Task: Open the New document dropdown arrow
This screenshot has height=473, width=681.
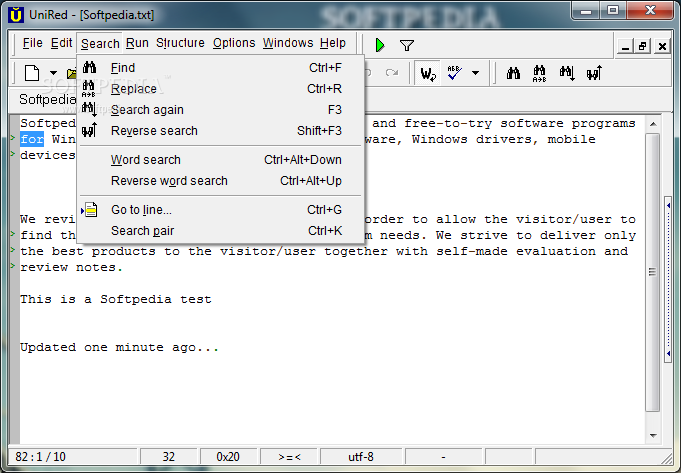Action: (x=53, y=73)
